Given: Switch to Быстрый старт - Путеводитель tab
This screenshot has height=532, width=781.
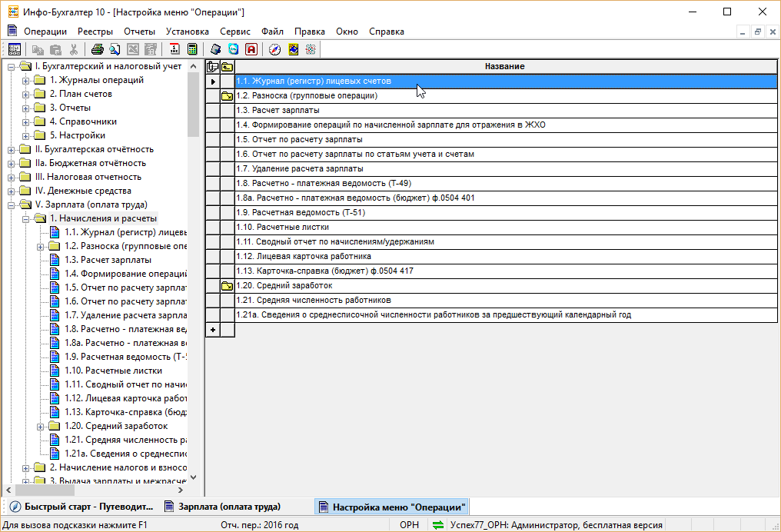Looking at the screenshot, I should point(81,507).
